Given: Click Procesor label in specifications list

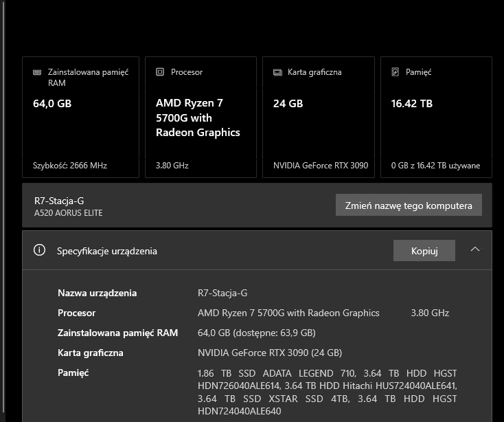Looking at the screenshot, I should coord(76,313).
